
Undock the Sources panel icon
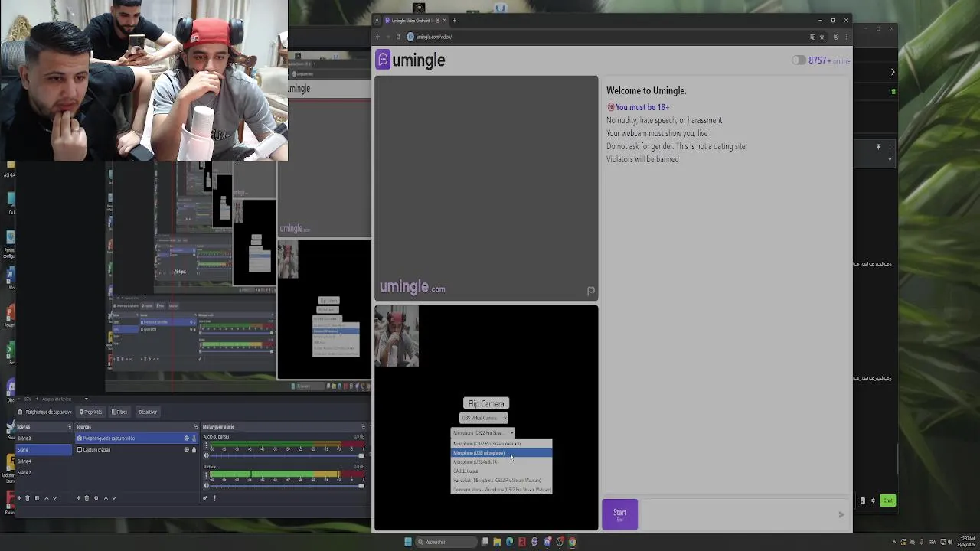pyautogui.click(x=196, y=426)
